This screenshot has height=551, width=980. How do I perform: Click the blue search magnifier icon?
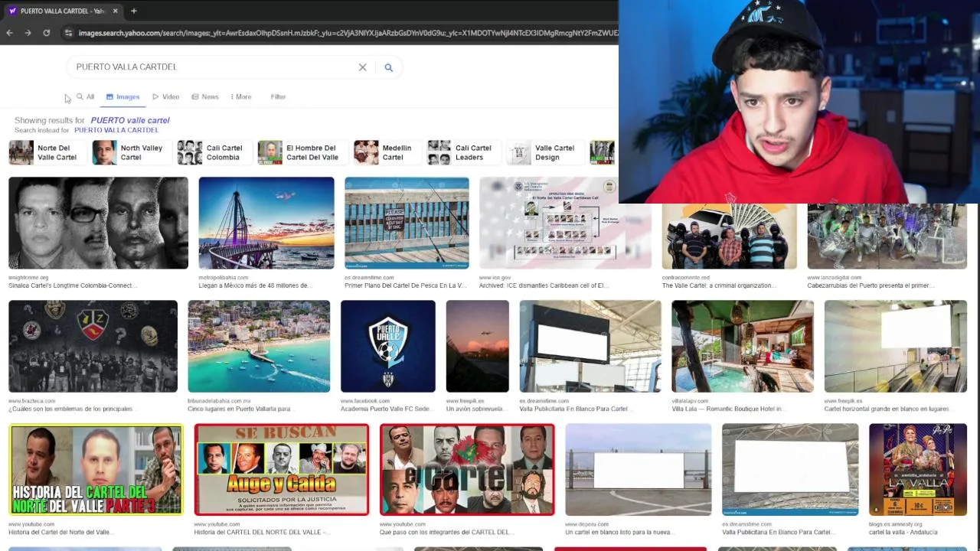(388, 67)
